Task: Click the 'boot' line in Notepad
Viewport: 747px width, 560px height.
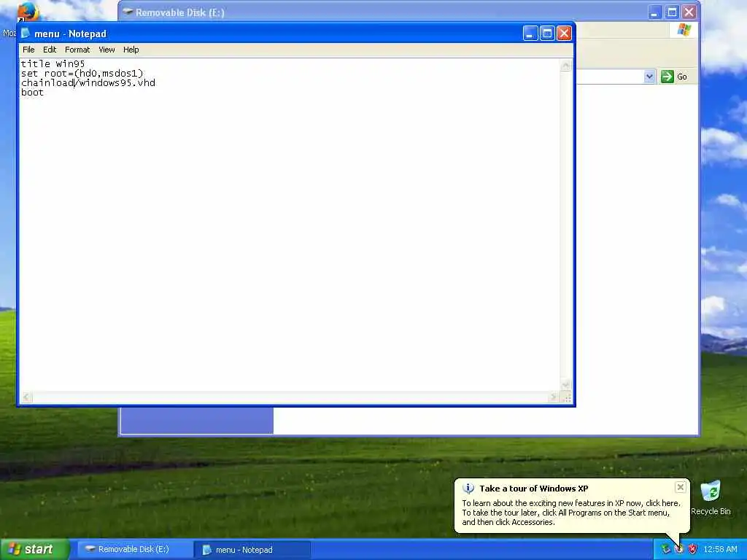Action: (32, 93)
